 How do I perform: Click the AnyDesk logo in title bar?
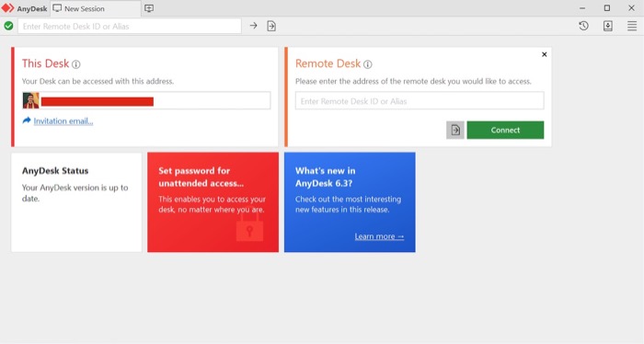7,8
